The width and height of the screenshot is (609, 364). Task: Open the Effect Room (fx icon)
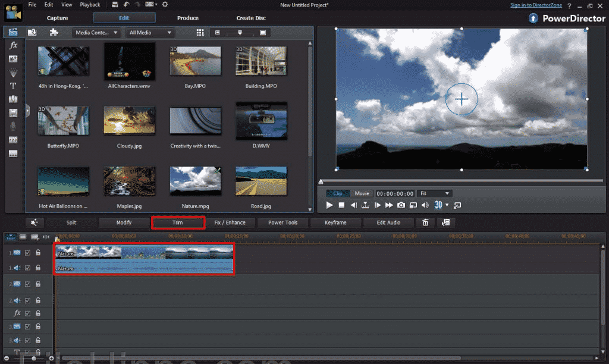point(13,46)
